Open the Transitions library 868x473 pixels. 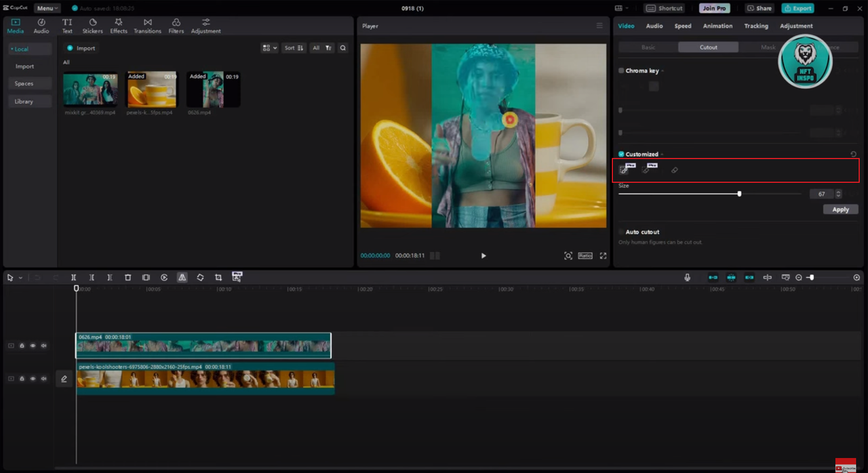[147, 26]
